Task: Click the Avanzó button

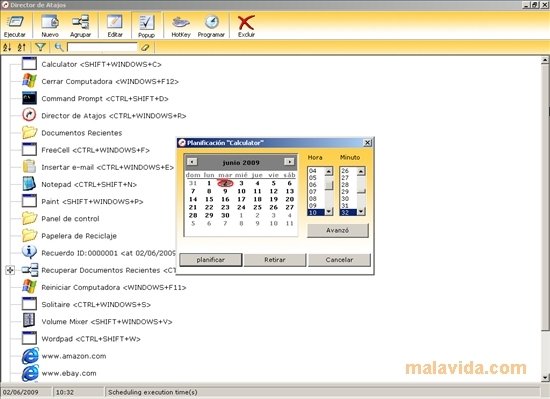Action: click(338, 230)
